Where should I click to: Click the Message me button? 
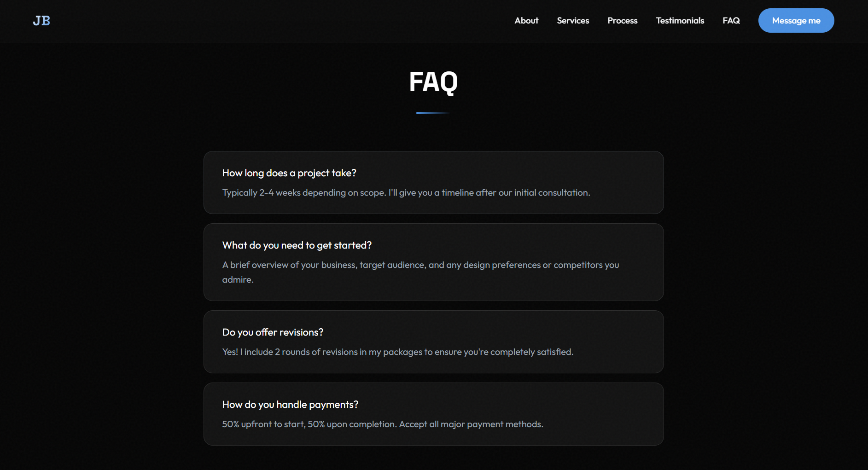796,20
